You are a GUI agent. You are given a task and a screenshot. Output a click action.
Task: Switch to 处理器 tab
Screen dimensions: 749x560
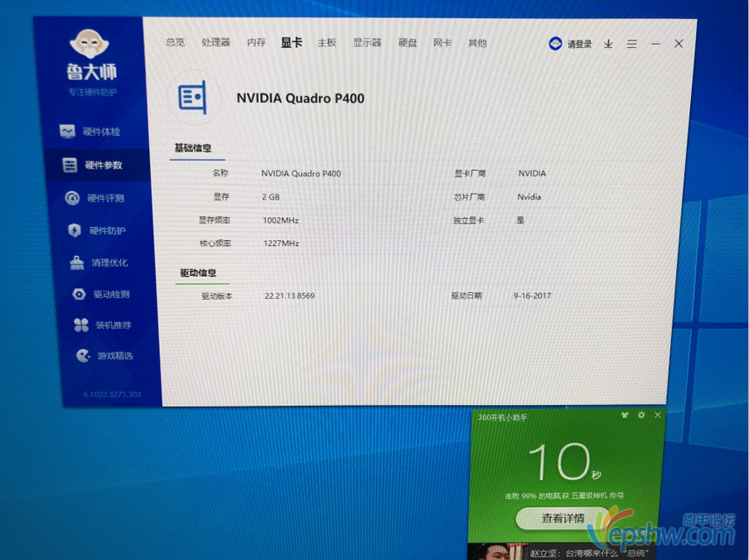tap(216, 42)
